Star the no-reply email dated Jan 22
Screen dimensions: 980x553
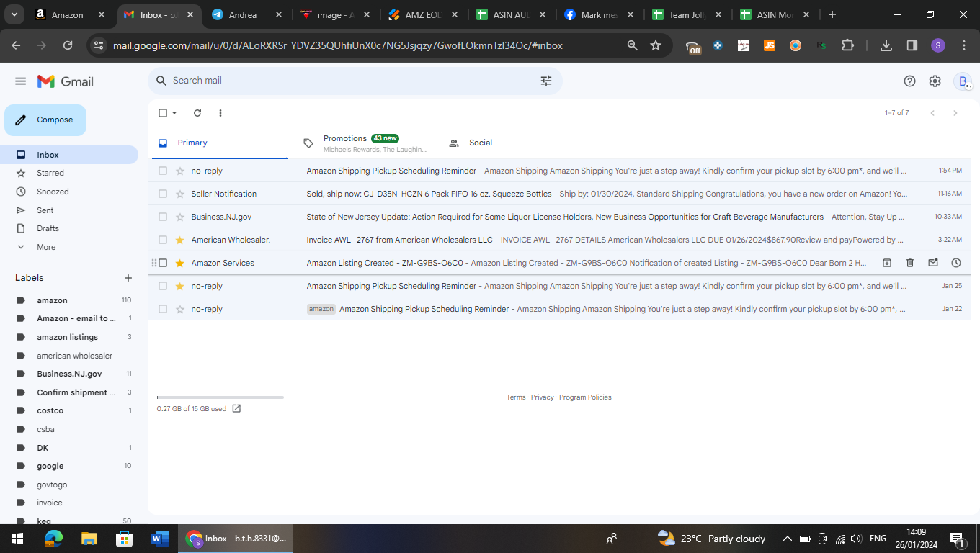pyautogui.click(x=180, y=309)
